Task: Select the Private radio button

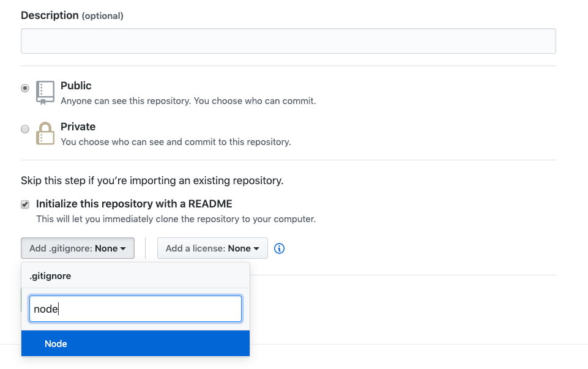Action: (24, 129)
